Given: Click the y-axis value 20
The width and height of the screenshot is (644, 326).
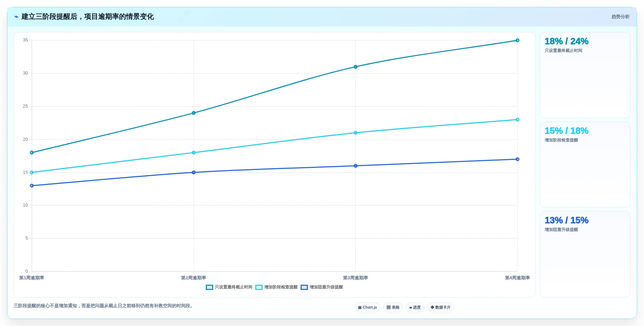Looking at the screenshot, I should [x=25, y=139].
